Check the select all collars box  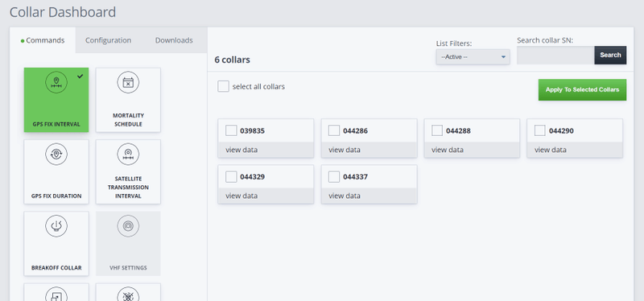point(224,87)
